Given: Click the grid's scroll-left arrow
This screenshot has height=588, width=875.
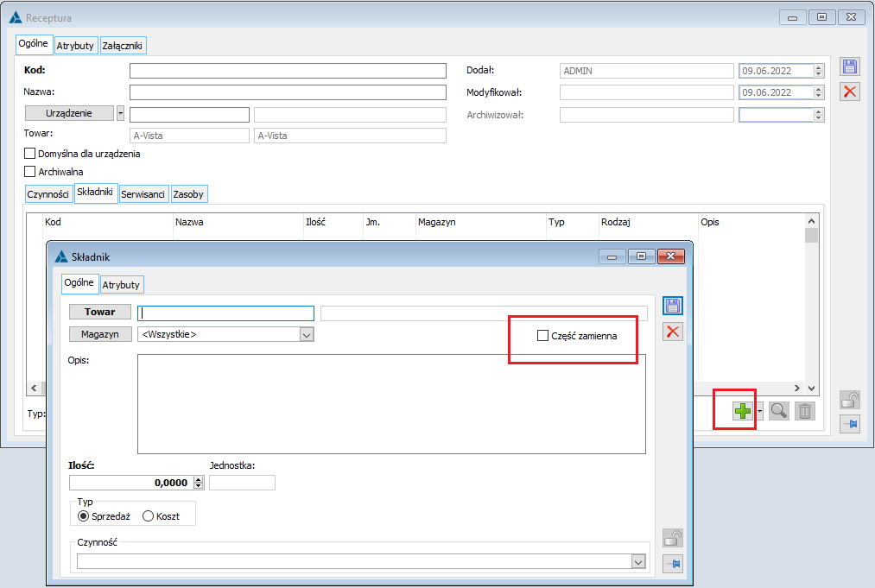Looking at the screenshot, I should click(x=34, y=388).
